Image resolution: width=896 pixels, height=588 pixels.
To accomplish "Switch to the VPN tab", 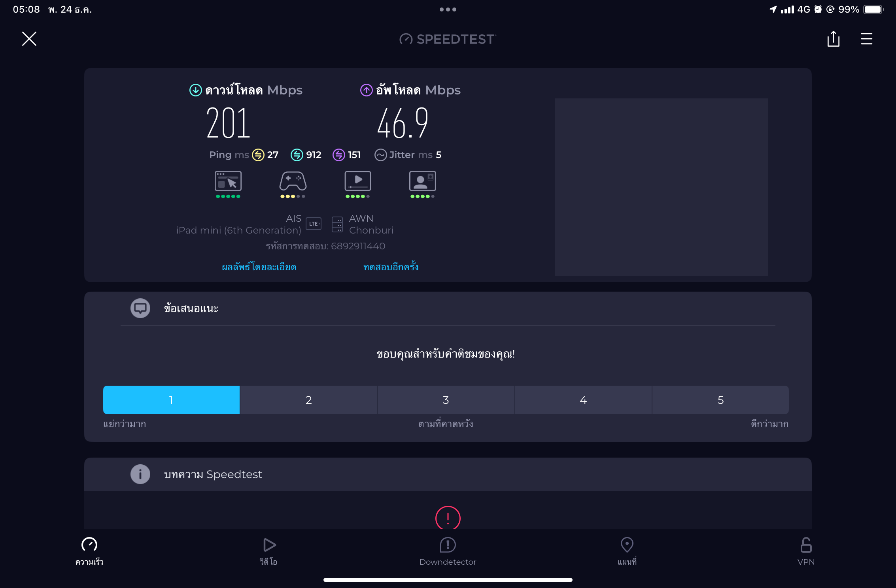I will (806, 551).
